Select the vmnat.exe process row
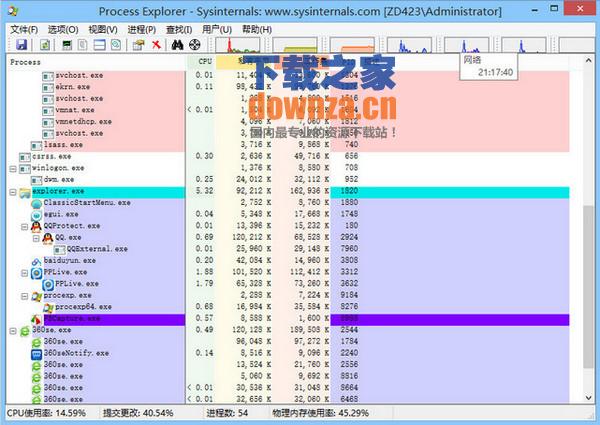Image resolution: width=600 pixels, height=425 pixels. tap(289, 110)
